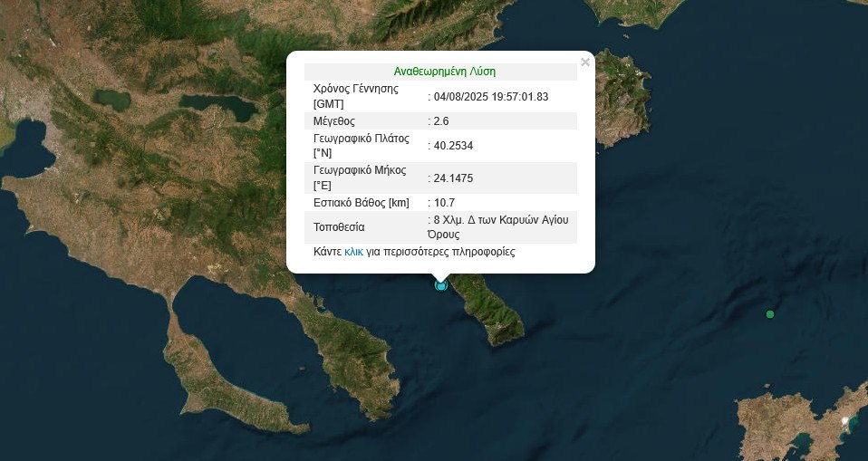The image size is (868, 461).
Task: Click the origin time value 04/08/2025 19:57:01.83
Action: point(491,96)
